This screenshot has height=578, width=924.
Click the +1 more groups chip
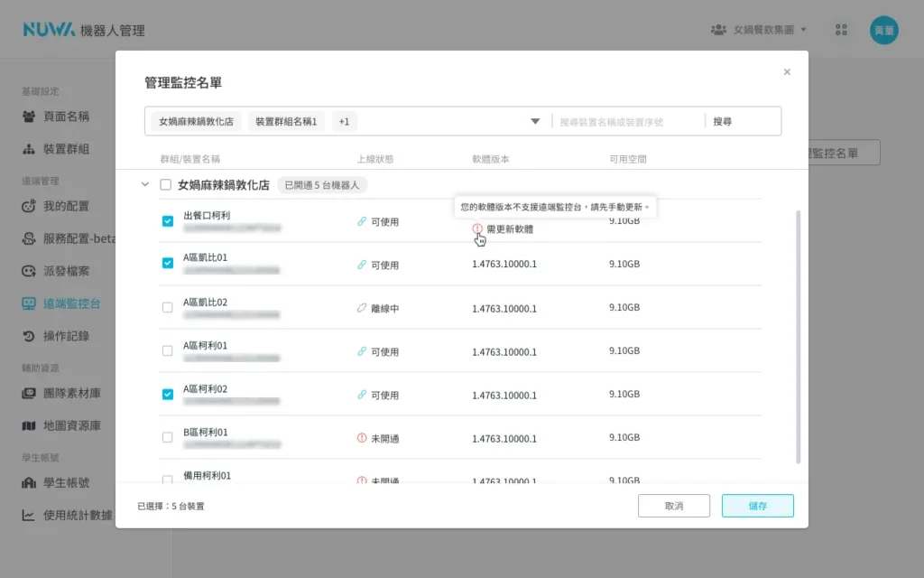tap(344, 122)
